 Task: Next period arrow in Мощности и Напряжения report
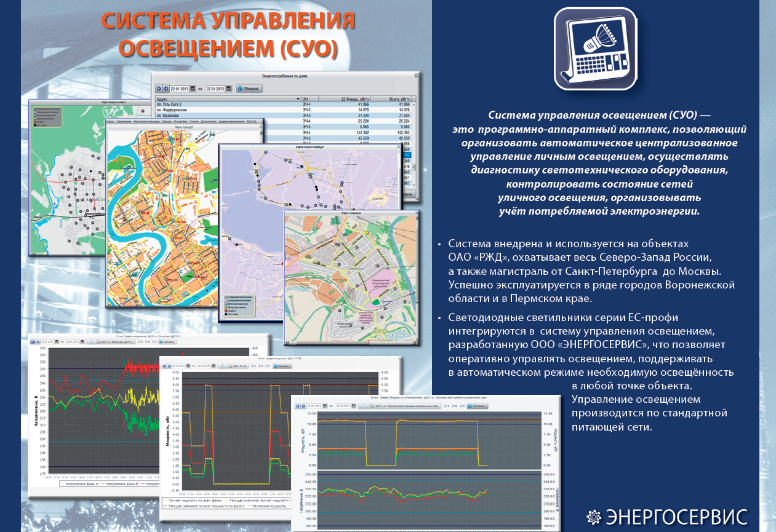click(303, 406)
